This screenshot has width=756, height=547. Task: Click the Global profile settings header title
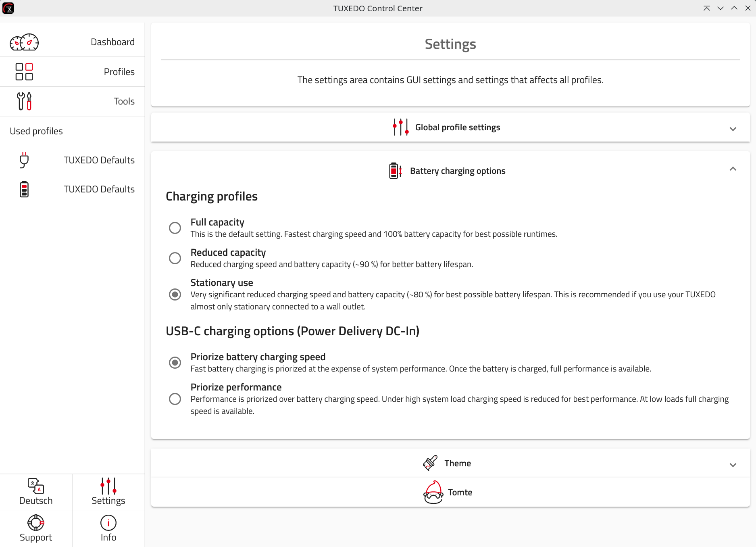pos(458,127)
